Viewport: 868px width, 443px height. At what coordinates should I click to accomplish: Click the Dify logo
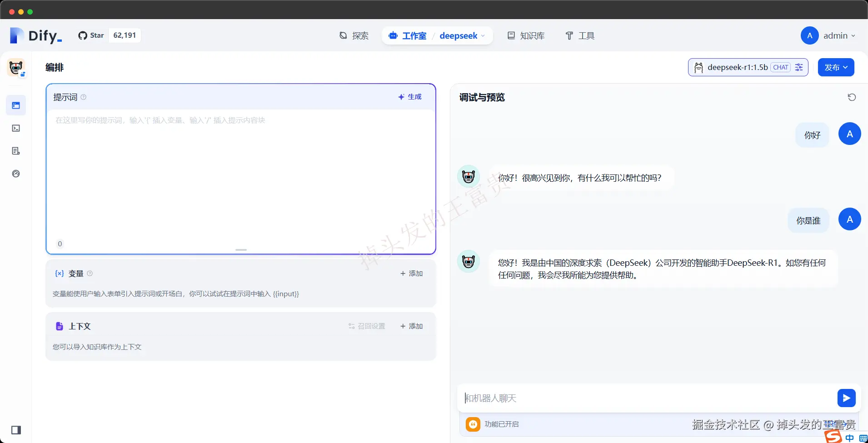click(x=36, y=35)
